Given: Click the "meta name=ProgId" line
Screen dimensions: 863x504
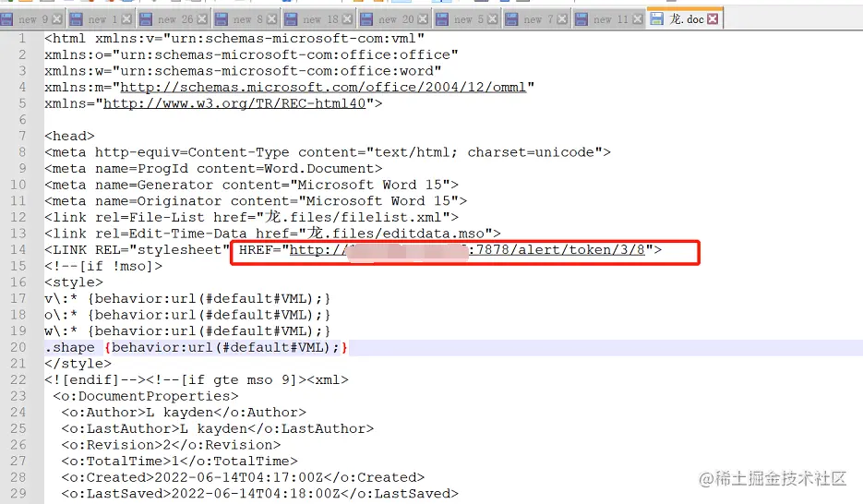Looking at the screenshot, I should (x=213, y=168).
